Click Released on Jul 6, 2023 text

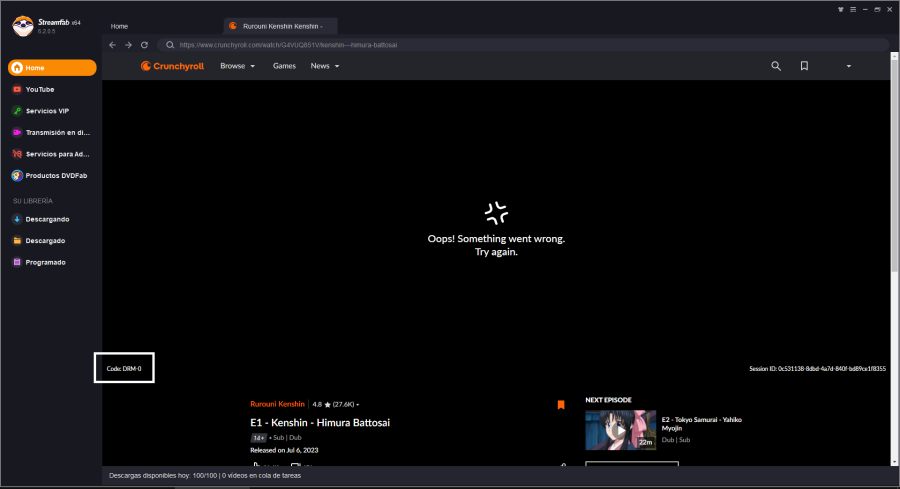click(x=284, y=451)
